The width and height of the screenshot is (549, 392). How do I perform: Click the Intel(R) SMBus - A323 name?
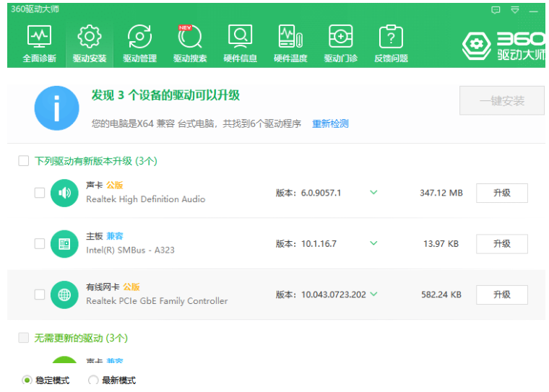click(130, 250)
